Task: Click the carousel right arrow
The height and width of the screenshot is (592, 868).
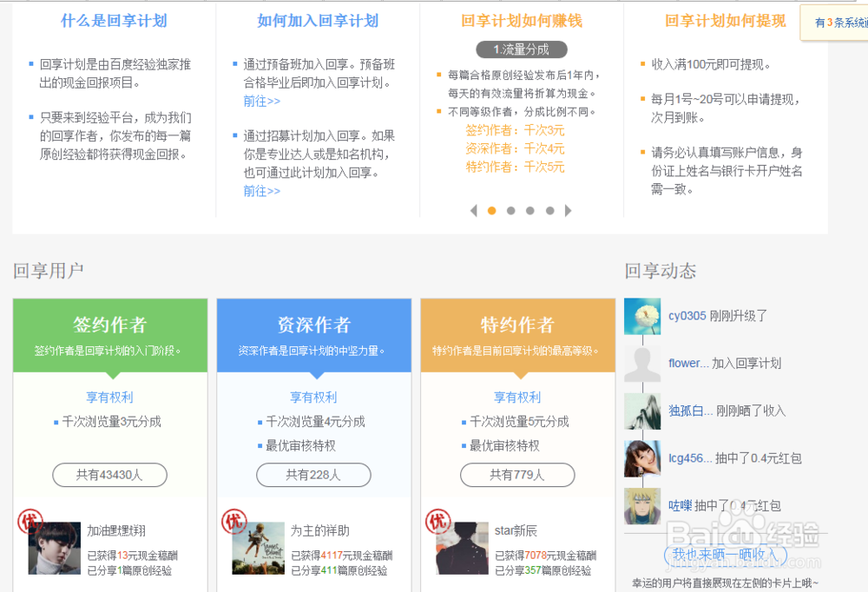Action: [569, 210]
